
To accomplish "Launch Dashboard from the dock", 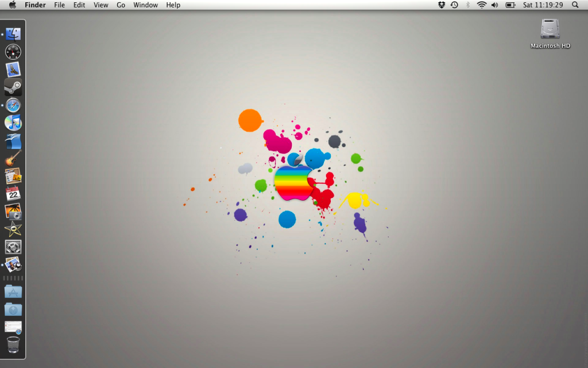I will click(x=13, y=52).
